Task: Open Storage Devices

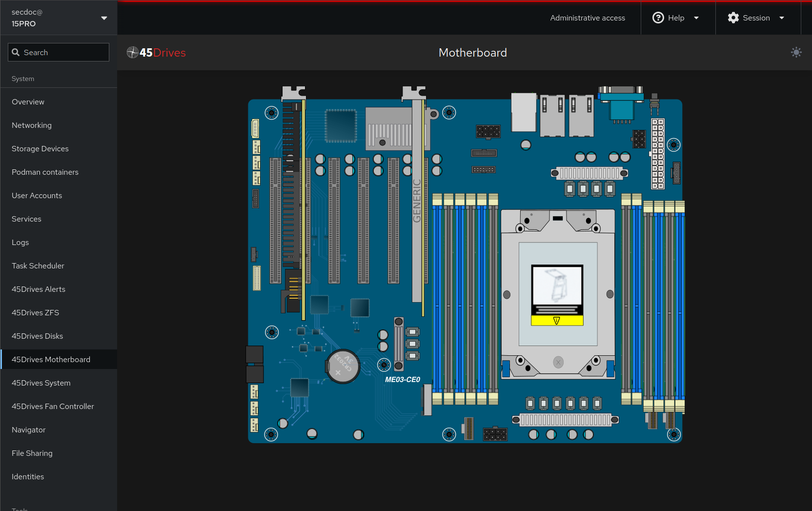Action: click(59, 148)
